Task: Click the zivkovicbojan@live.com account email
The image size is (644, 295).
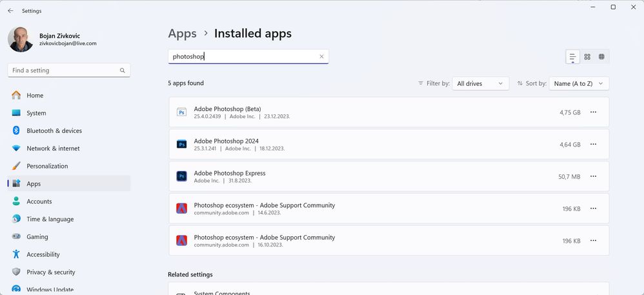Action: [68, 43]
